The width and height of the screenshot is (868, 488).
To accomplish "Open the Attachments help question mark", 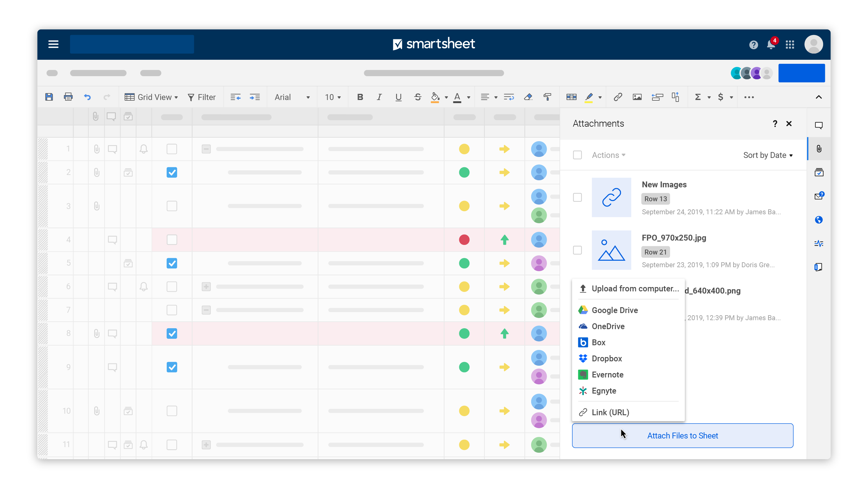I will pyautogui.click(x=775, y=124).
